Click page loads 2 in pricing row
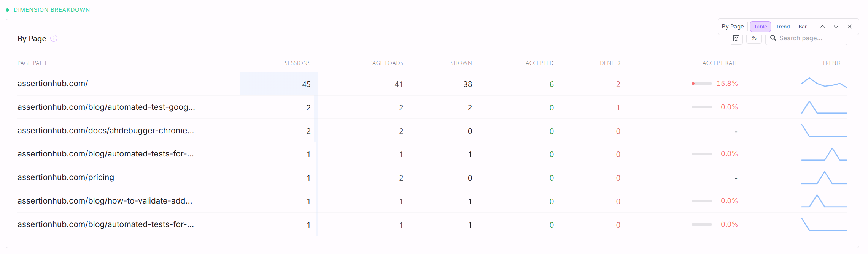The image size is (868, 254). (401, 178)
